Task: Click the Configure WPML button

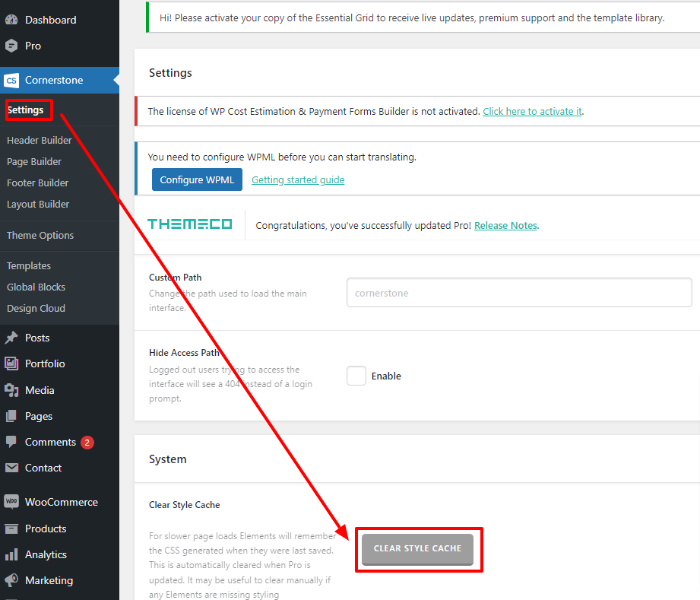Action: [x=197, y=179]
